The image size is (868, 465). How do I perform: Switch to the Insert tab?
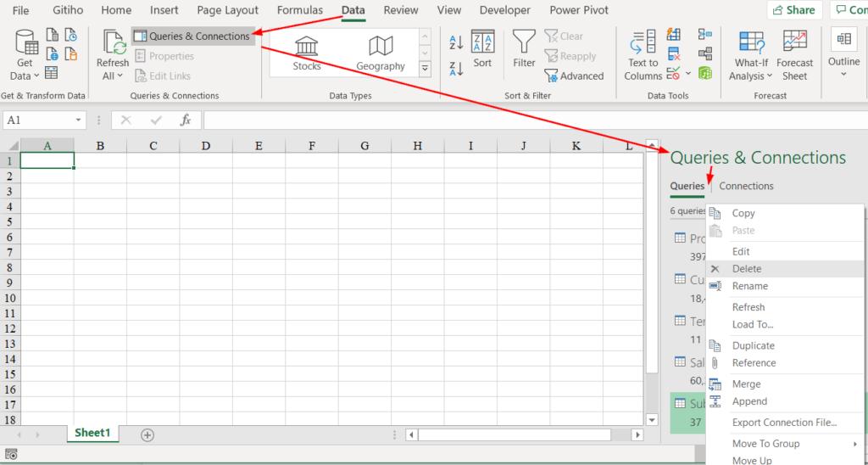(164, 10)
